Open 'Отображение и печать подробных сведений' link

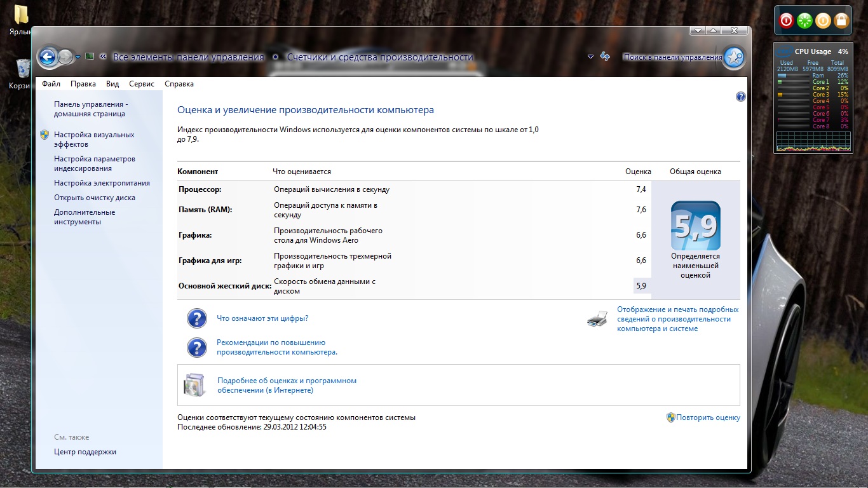678,319
